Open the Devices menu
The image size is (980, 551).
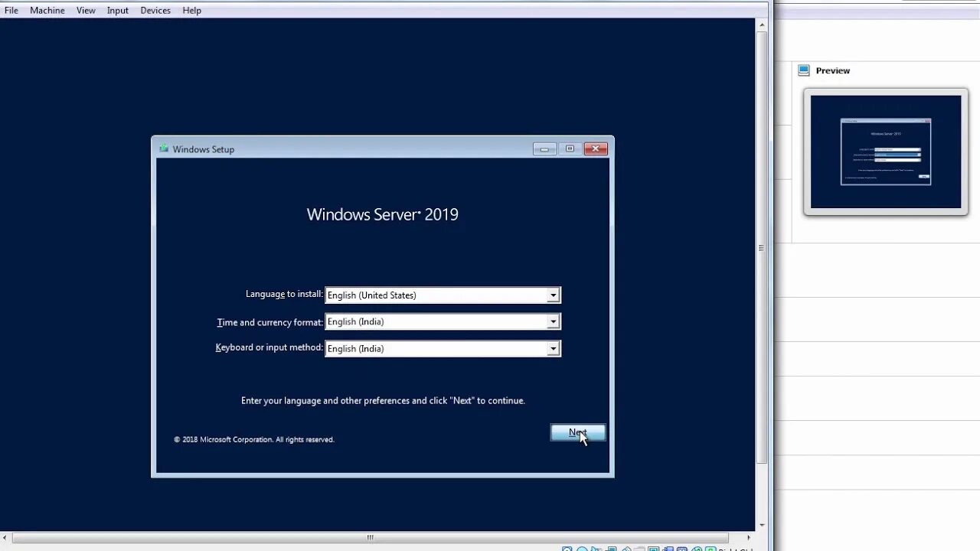(155, 10)
